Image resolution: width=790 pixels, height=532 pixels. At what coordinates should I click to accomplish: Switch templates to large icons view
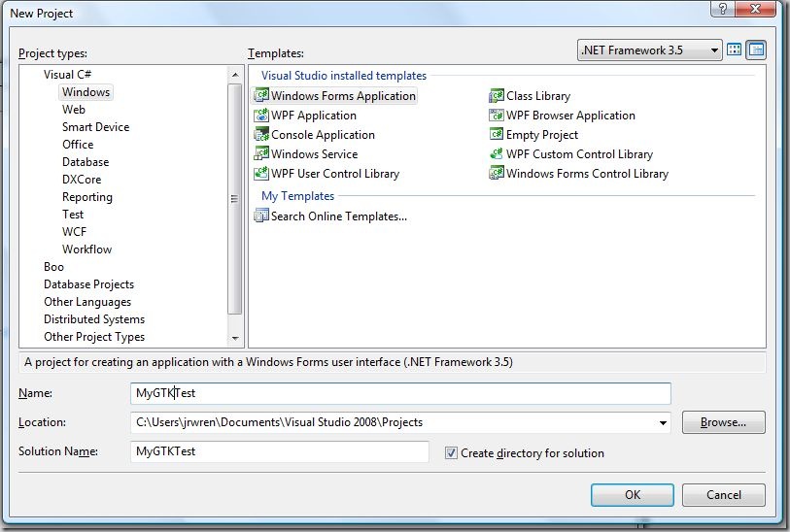[x=735, y=50]
